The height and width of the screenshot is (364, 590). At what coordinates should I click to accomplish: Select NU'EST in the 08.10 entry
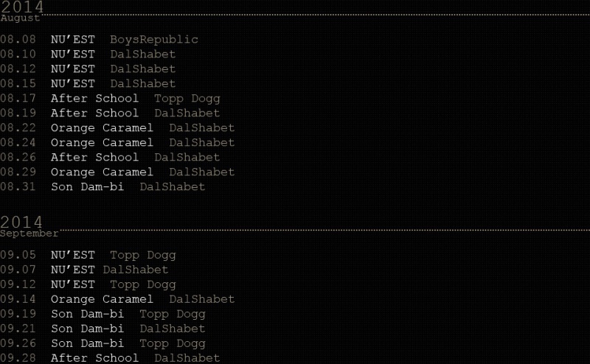[73, 55]
